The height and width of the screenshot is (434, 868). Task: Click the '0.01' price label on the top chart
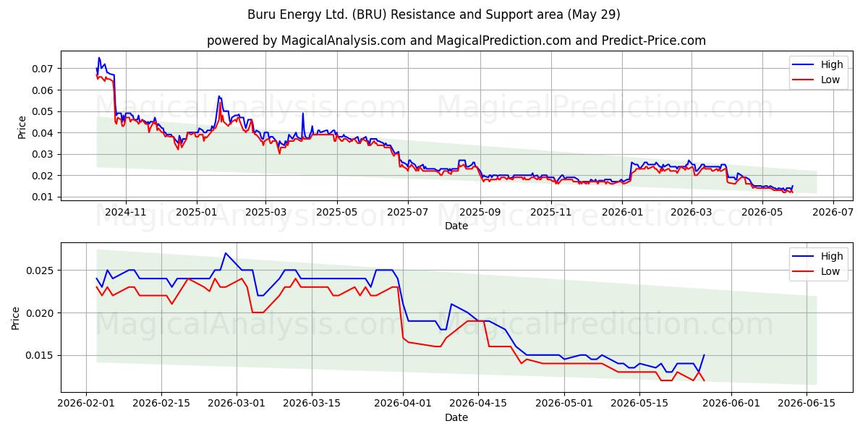tap(43, 197)
